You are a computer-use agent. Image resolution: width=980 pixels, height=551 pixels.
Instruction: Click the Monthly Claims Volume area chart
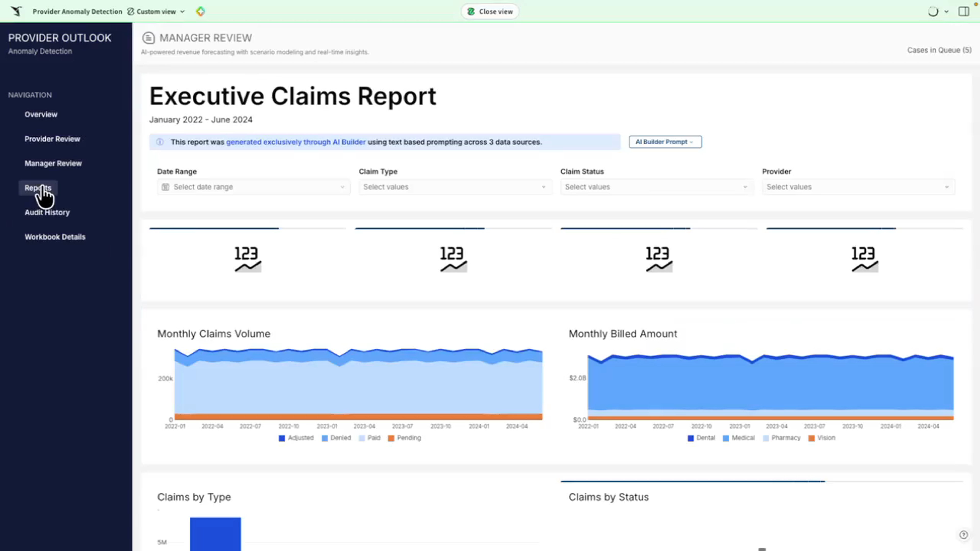click(x=358, y=384)
